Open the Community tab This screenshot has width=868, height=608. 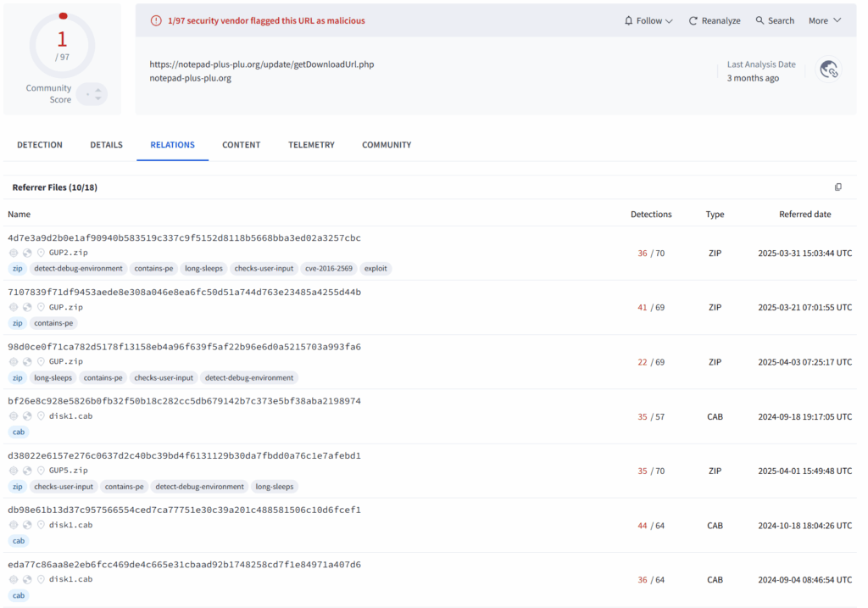387,144
